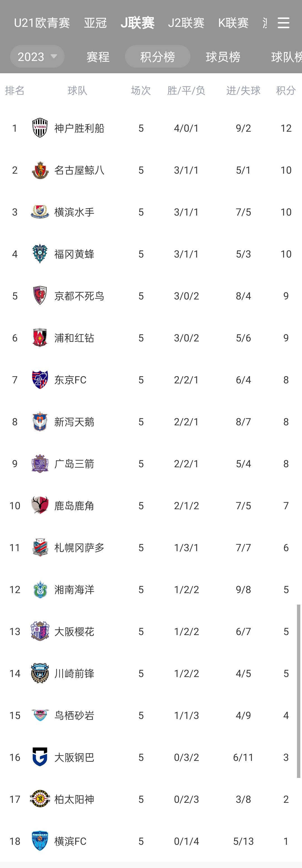Tap the Kashiwa Reysol sun crest
Image resolution: width=302 pixels, height=868 pixels.
(x=40, y=799)
